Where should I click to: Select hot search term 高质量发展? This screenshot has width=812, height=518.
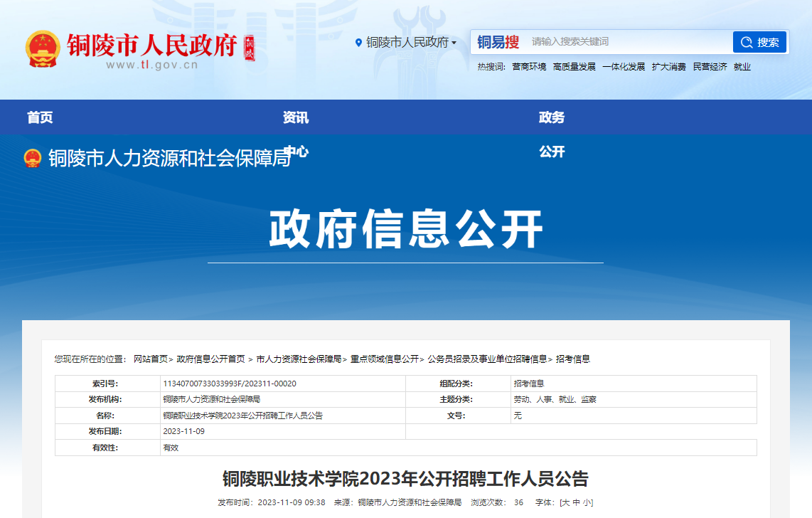coord(574,67)
